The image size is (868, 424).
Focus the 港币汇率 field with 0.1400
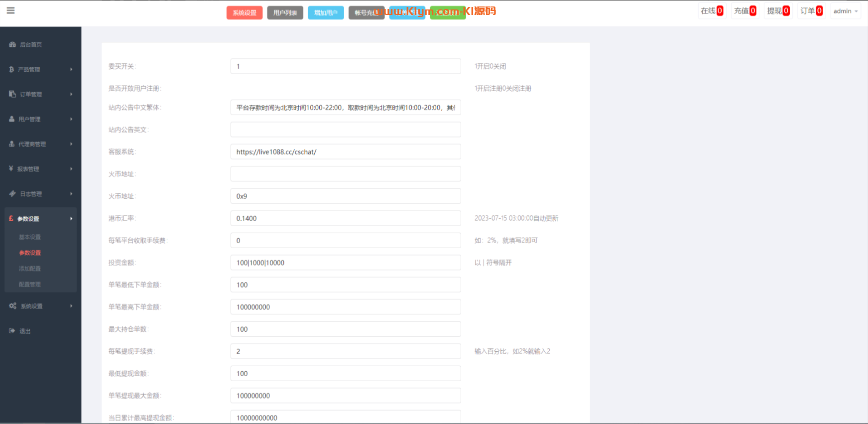[346, 218]
